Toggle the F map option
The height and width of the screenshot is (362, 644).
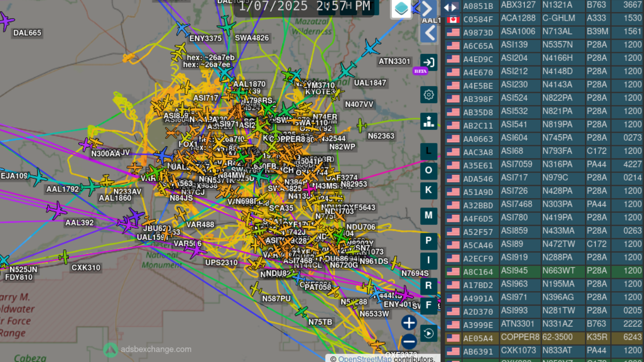pos(429,306)
